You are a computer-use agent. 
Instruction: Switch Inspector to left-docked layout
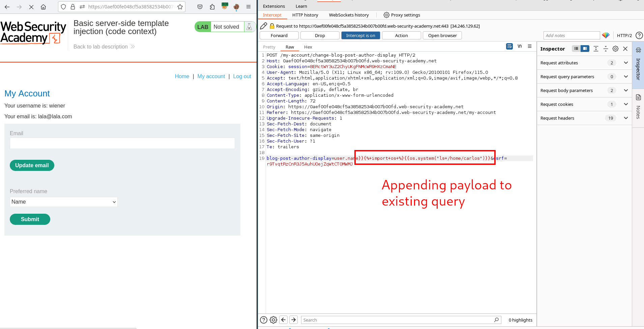pos(576,49)
